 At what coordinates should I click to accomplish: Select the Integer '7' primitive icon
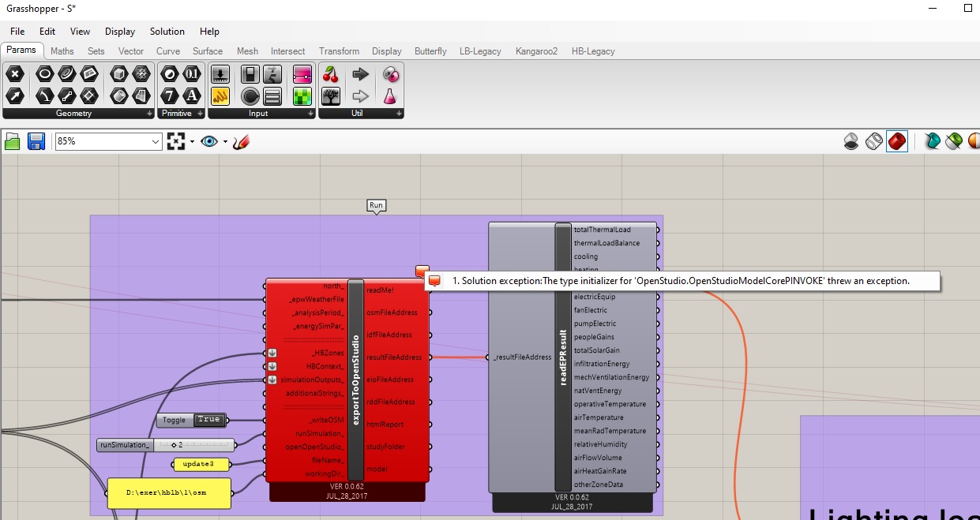pos(170,96)
